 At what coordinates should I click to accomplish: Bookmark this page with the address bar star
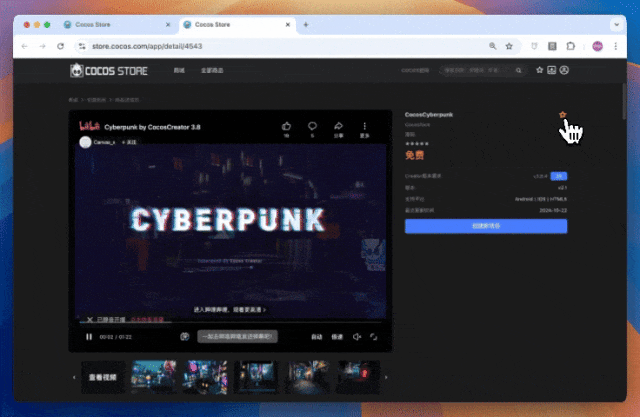509,46
